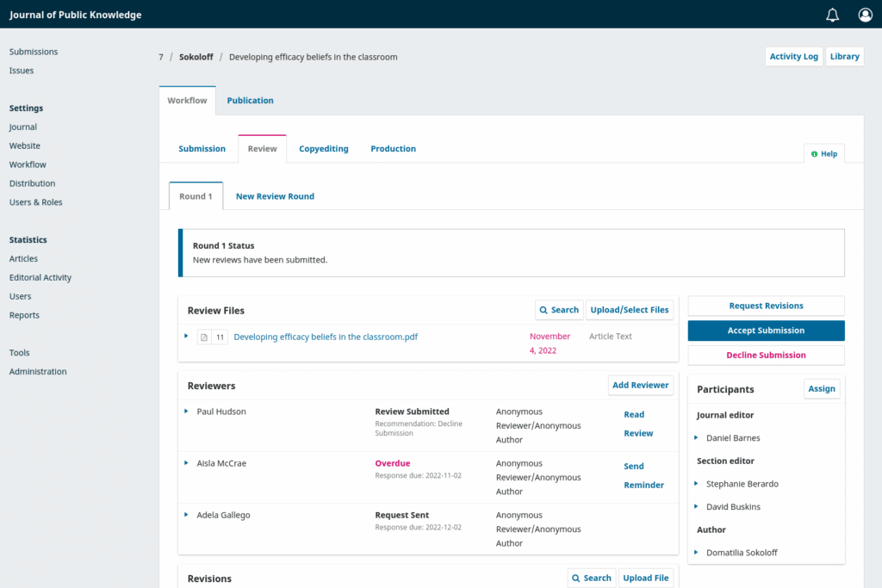The image size is (882, 588).
Task: Expand Adela Gallego's reviewer row
Action: [188, 515]
